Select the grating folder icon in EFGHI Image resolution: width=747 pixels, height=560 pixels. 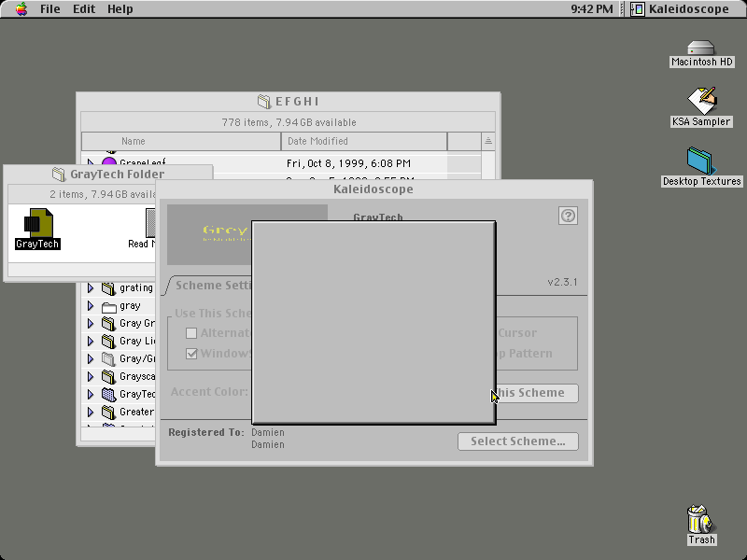coord(108,288)
